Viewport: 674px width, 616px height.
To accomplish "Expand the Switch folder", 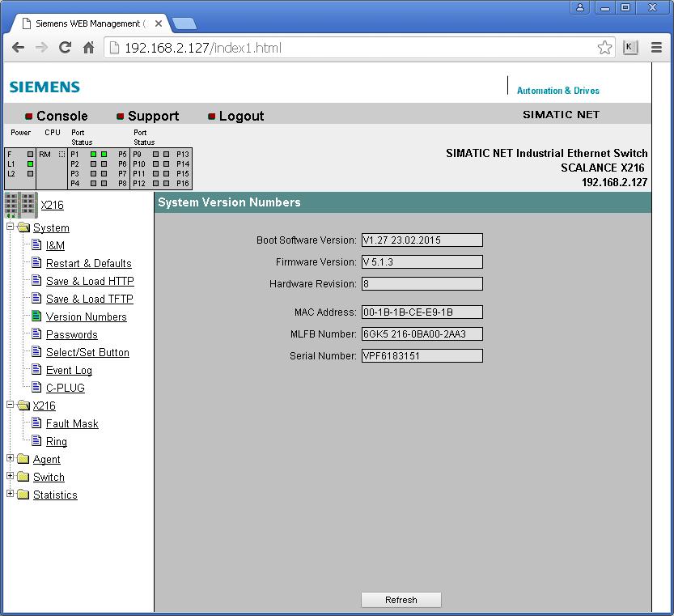I will (11, 477).
